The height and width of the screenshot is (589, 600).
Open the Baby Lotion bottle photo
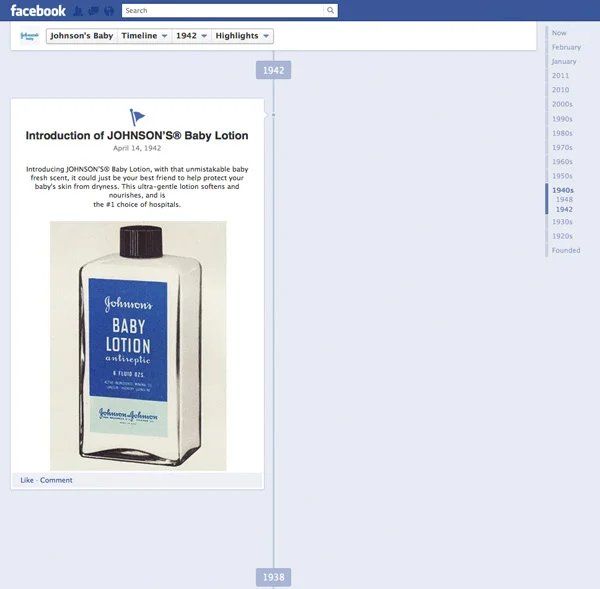click(x=138, y=346)
